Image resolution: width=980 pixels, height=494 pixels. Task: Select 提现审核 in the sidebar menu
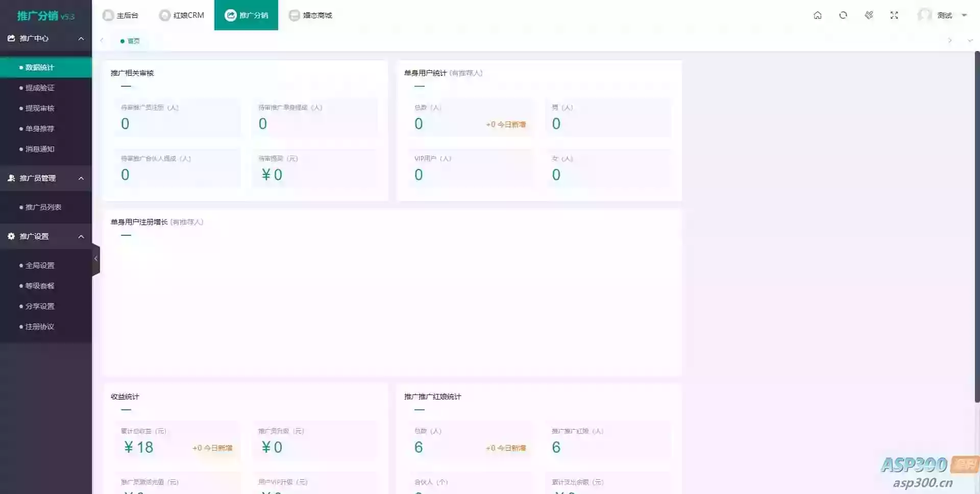pyautogui.click(x=39, y=108)
